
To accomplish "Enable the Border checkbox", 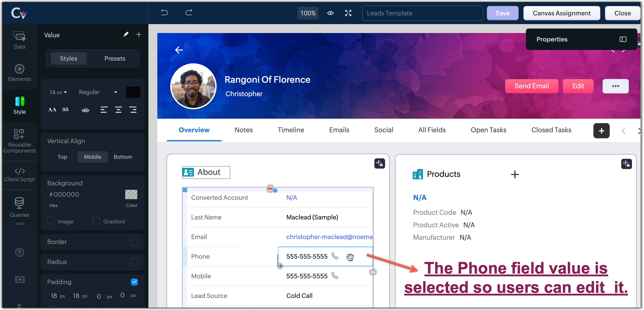I will 134,242.
